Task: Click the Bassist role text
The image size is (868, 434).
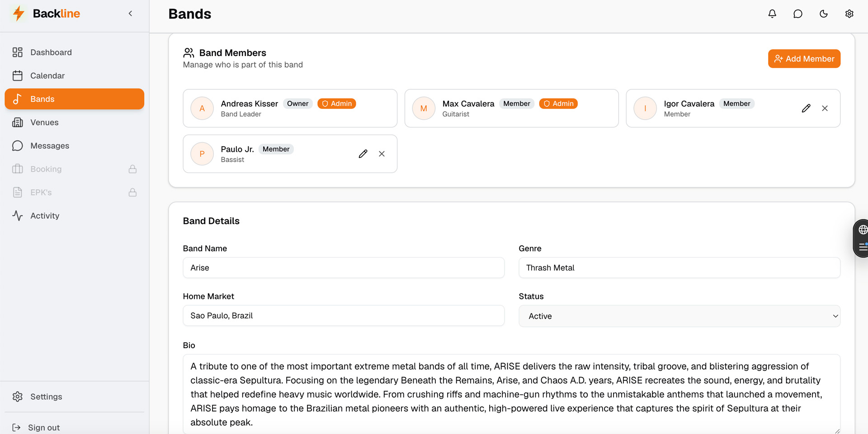Action: pos(232,160)
